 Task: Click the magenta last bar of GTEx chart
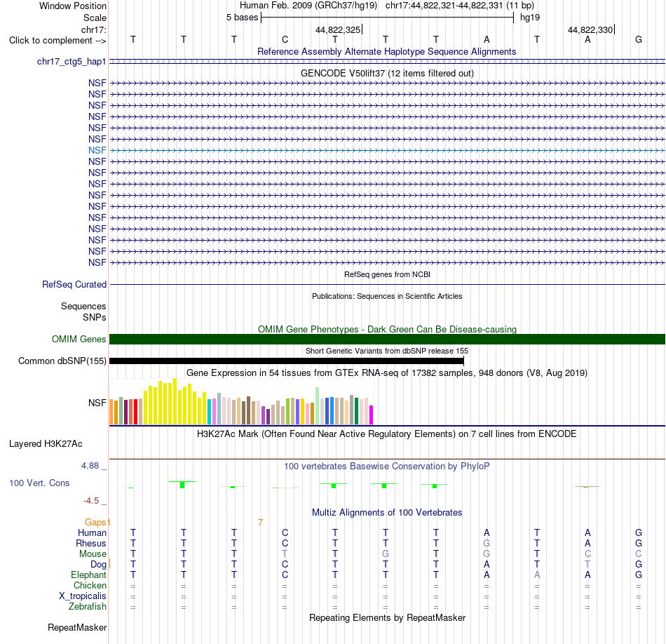click(x=372, y=415)
